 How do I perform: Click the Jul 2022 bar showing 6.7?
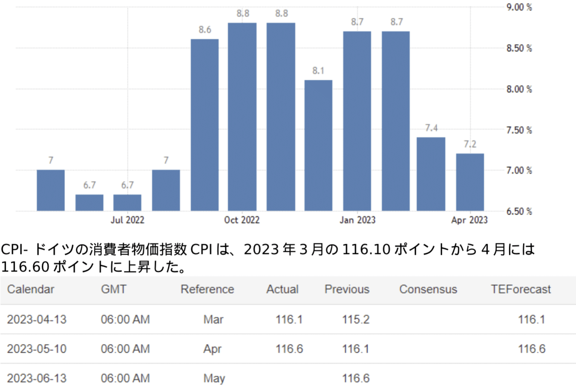click(x=127, y=202)
